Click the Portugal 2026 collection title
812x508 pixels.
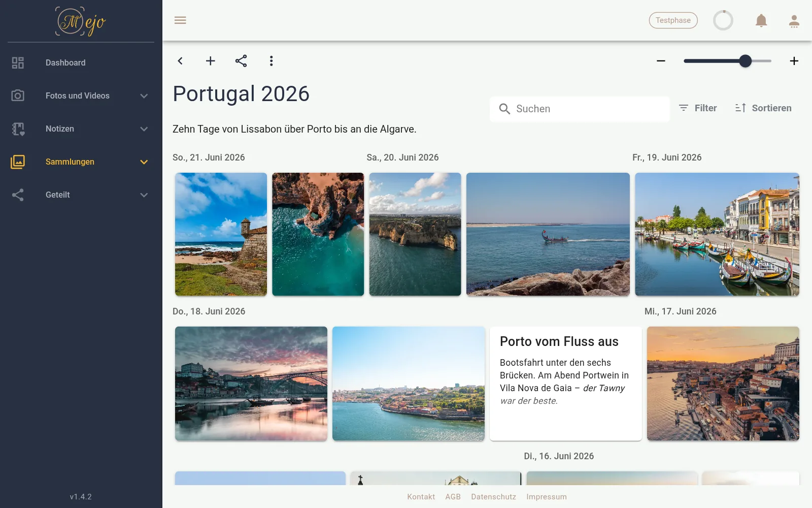point(241,94)
